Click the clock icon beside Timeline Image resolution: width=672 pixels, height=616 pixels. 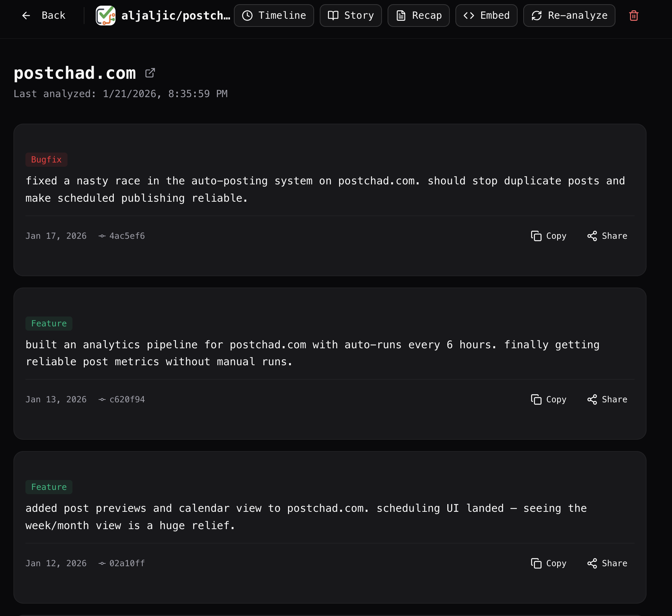point(247,16)
